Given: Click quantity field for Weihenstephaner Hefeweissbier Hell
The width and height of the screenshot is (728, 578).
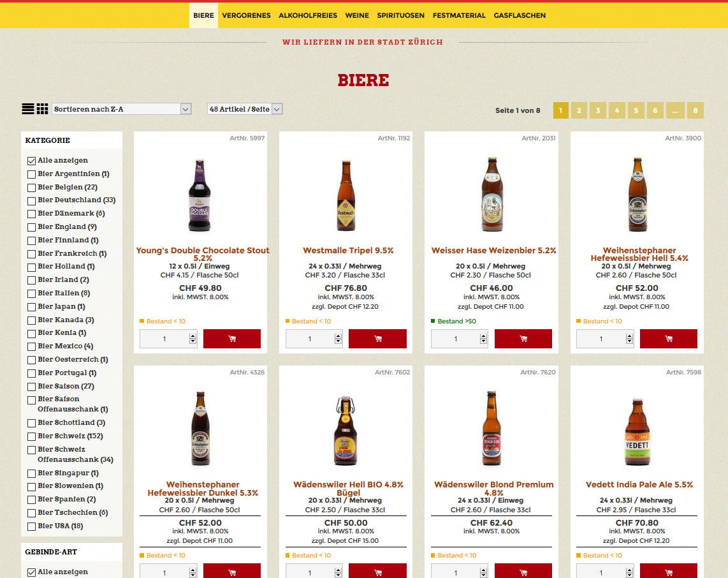Looking at the screenshot, I should point(605,339).
